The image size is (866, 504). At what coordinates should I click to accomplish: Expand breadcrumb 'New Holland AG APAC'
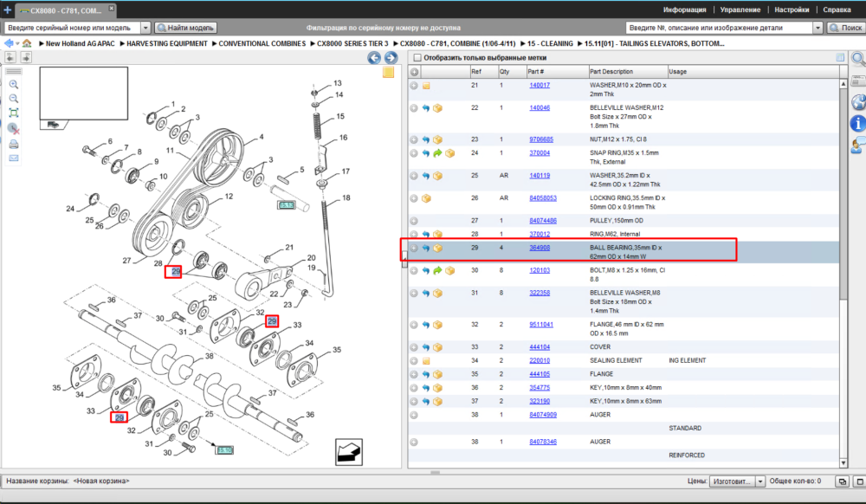(x=42, y=43)
